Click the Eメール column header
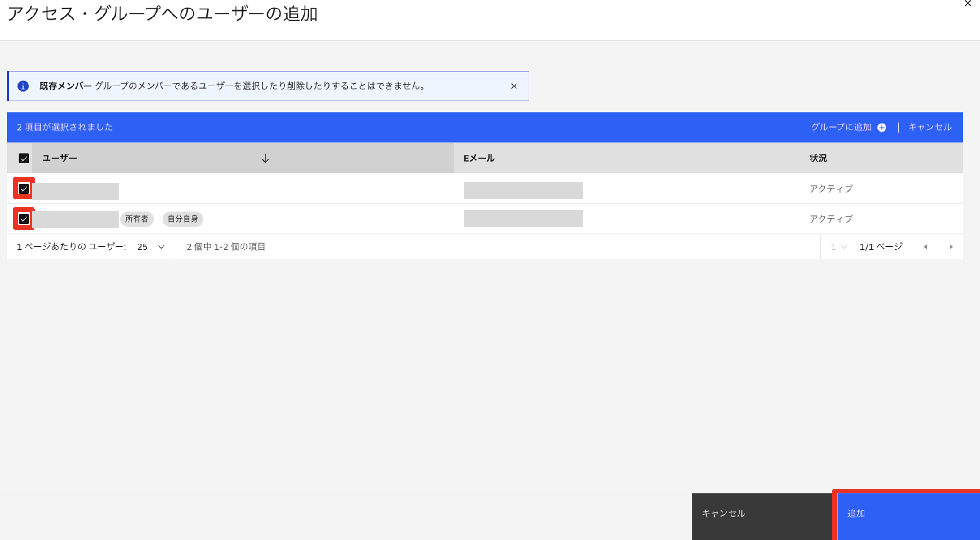Image resolution: width=980 pixels, height=540 pixels. coord(479,159)
